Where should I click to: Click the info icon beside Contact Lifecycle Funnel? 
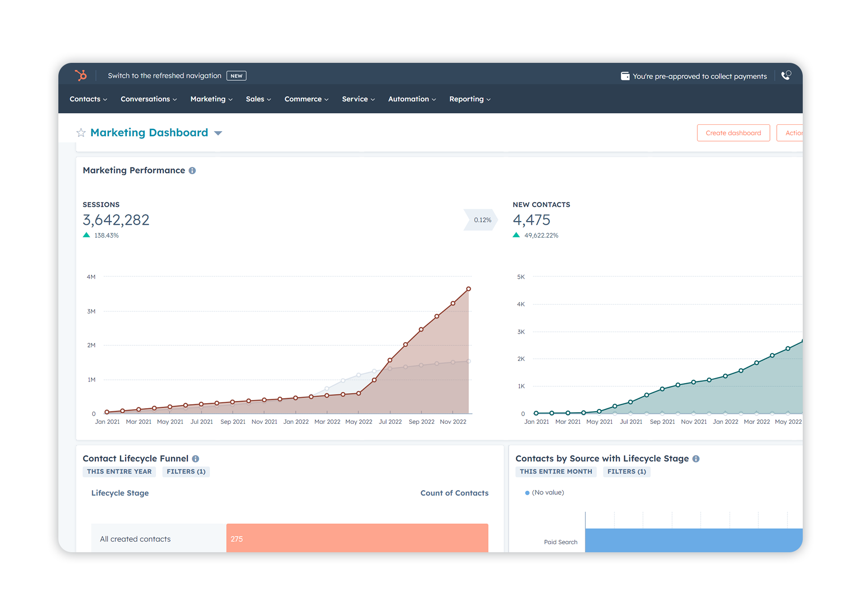(x=195, y=458)
